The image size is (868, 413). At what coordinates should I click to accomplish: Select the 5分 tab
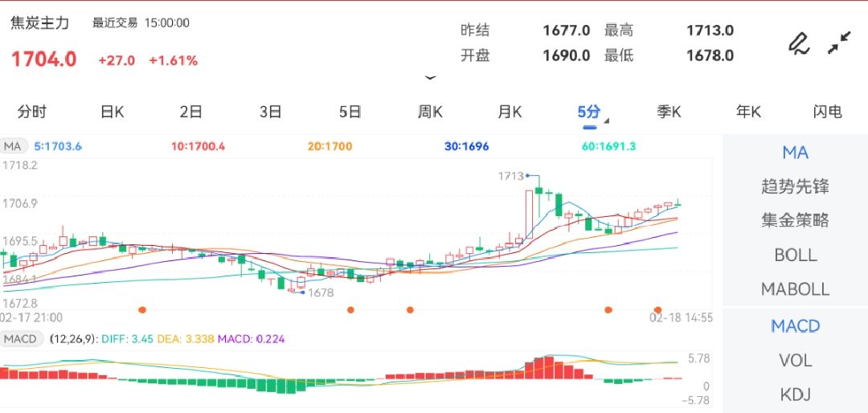(x=588, y=112)
